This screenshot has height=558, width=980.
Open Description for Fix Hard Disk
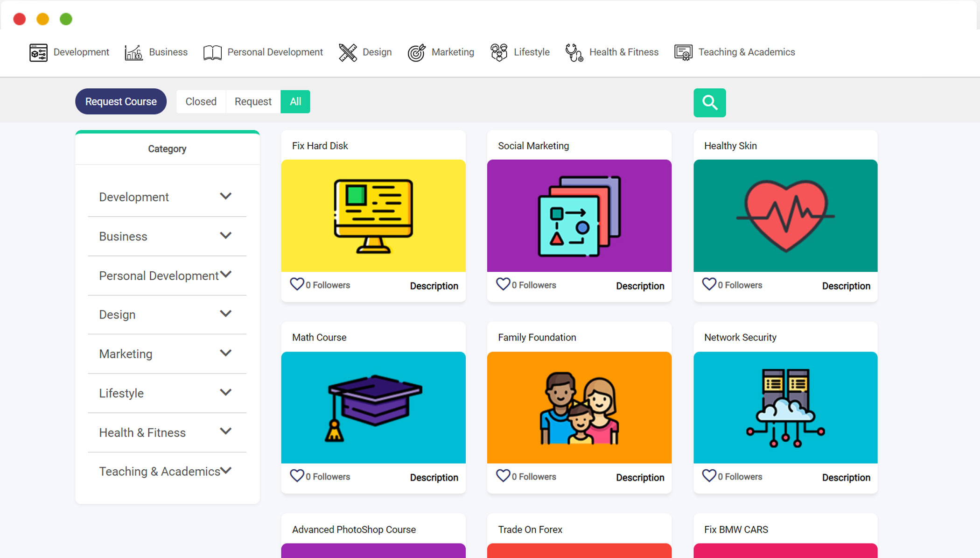pos(434,286)
